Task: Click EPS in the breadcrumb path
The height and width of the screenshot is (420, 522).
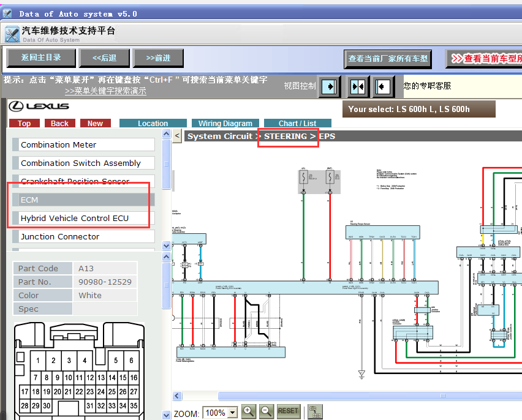Action: click(x=327, y=136)
